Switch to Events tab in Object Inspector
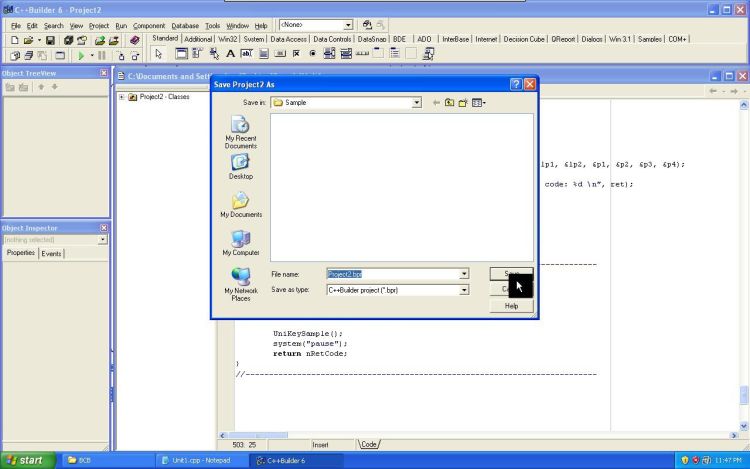 (51, 254)
